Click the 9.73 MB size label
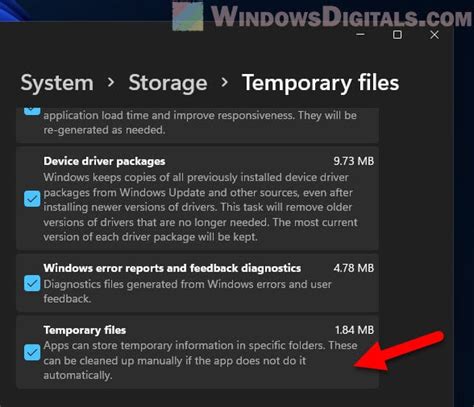 click(354, 161)
